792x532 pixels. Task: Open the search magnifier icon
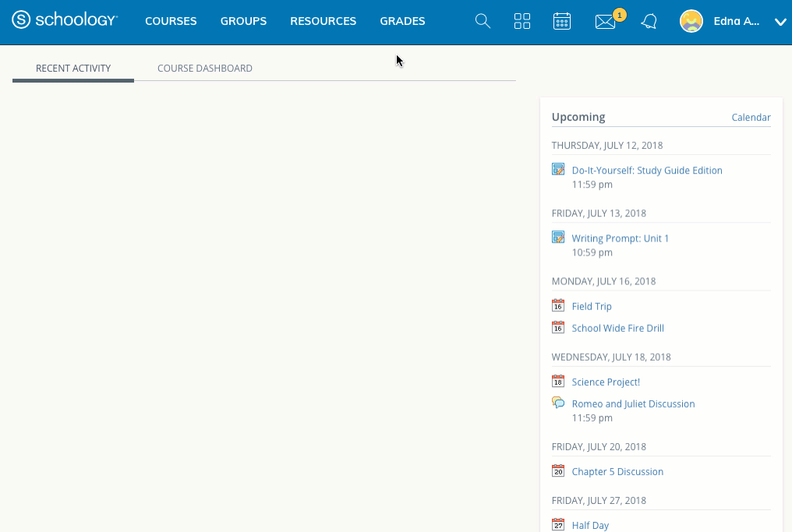tap(483, 22)
